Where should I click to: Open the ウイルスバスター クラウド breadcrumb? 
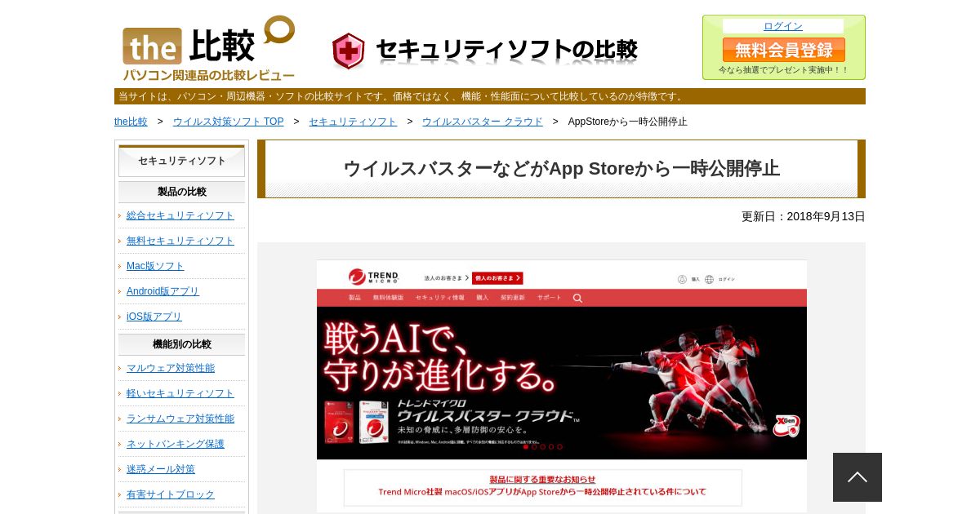point(482,122)
